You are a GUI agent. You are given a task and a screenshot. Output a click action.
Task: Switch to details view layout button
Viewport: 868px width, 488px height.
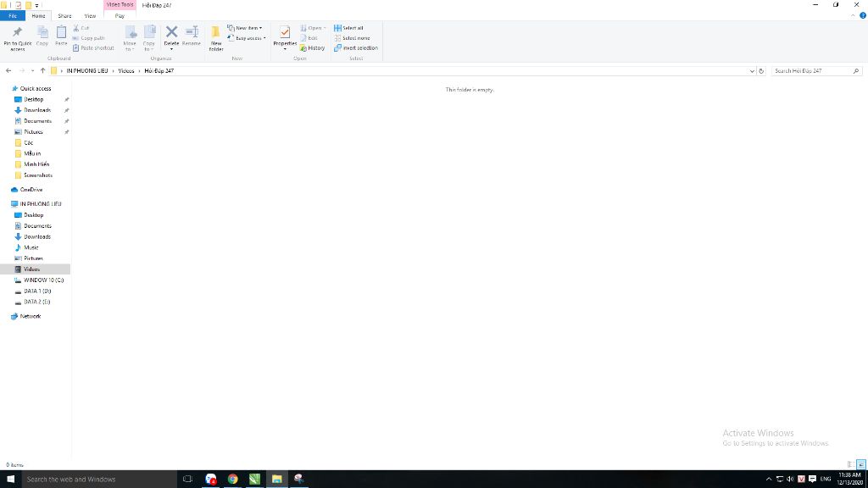pyautogui.click(x=851, y=465)
